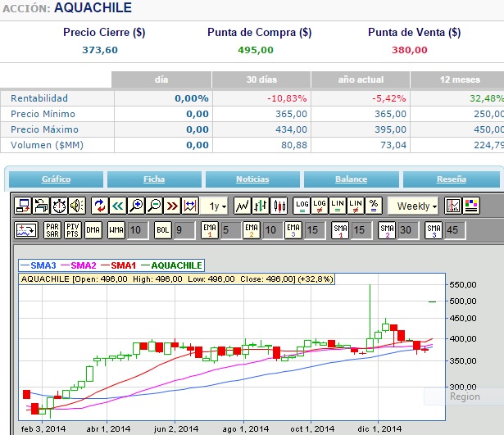This screenshot has width=504, height=435.
Task: Select the LOG equal scale button
Action: pos(302,206)
